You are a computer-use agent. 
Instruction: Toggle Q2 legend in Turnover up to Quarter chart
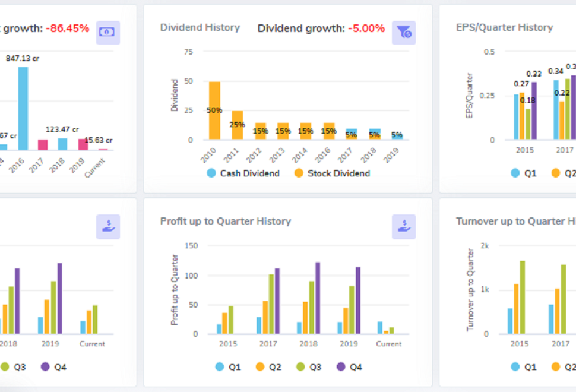(564, 367)
